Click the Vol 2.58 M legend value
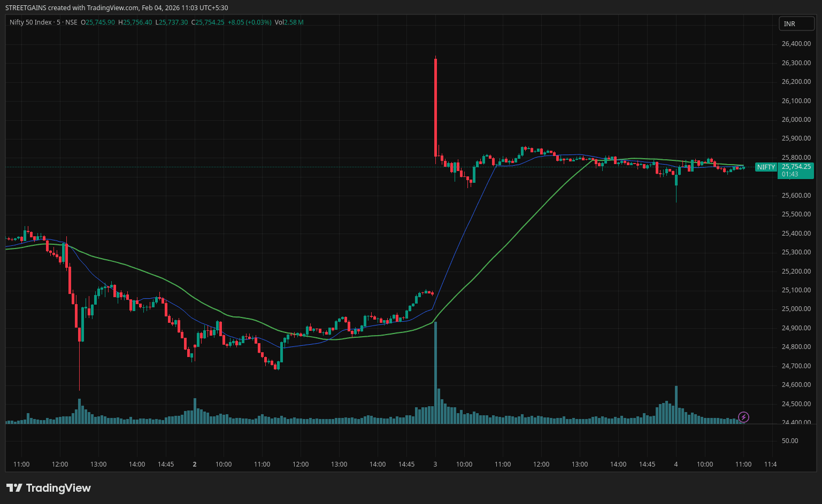The width and height of the screenshot is (822, 504). (289, 22)
